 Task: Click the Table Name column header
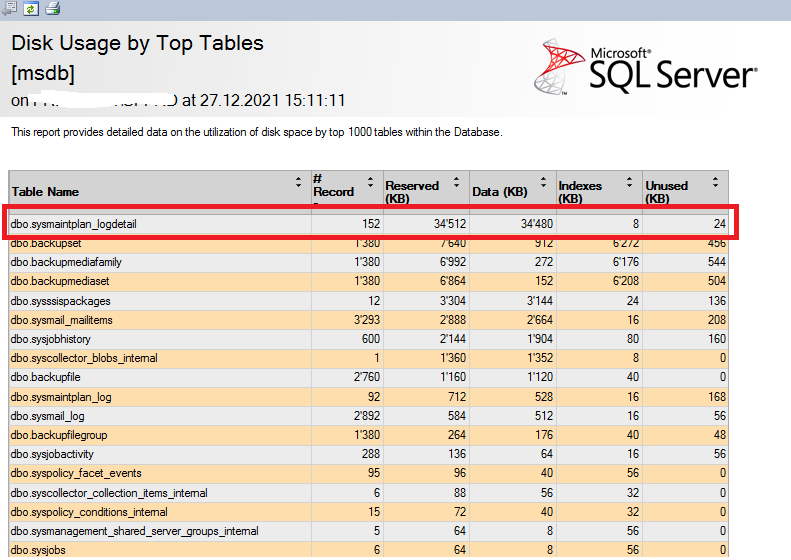click(x=45, y=192)
